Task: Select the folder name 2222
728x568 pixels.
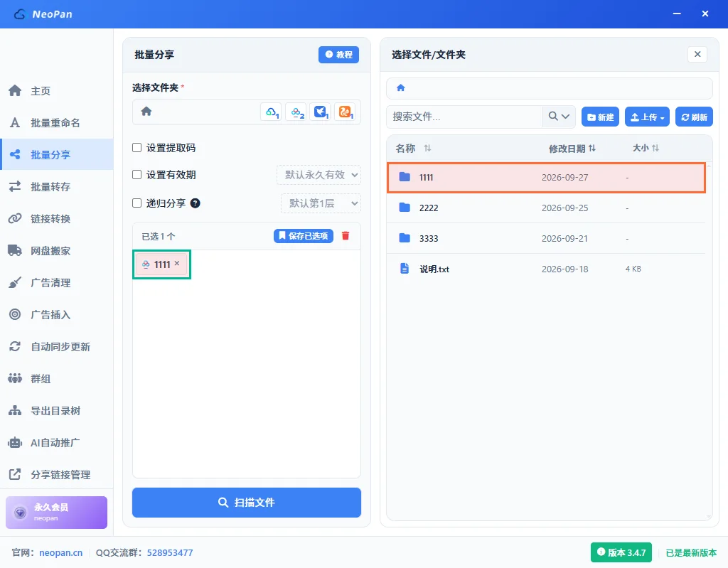Action: pyautogui.click(x=429, y=208)
